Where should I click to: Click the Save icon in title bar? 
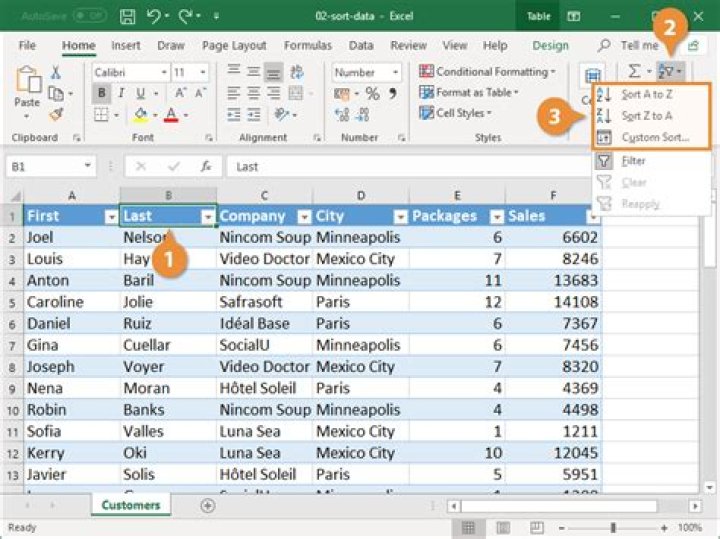pos(127,17)
